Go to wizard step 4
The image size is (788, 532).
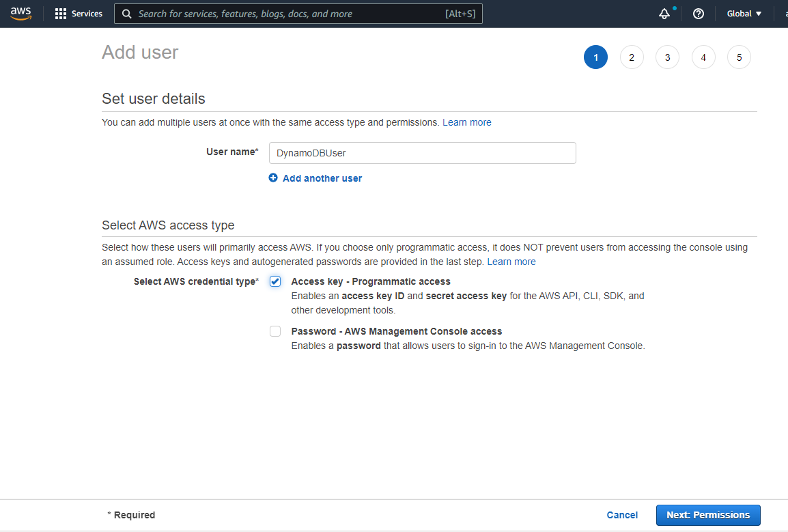pos(703,57)
